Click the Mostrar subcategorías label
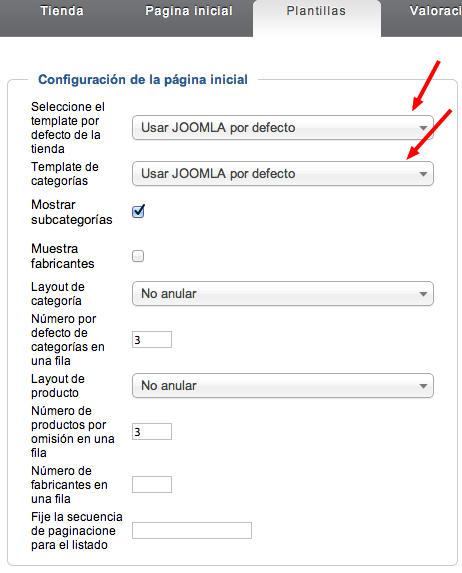 (x=72, y=212)
